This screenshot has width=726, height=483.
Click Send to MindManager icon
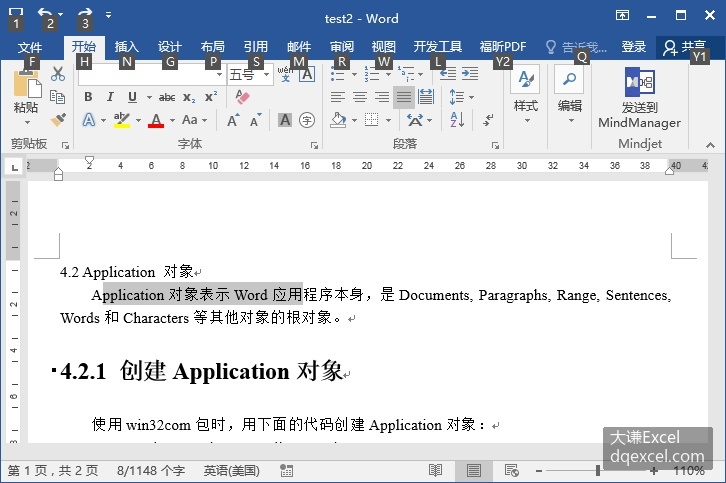(639, 82)
